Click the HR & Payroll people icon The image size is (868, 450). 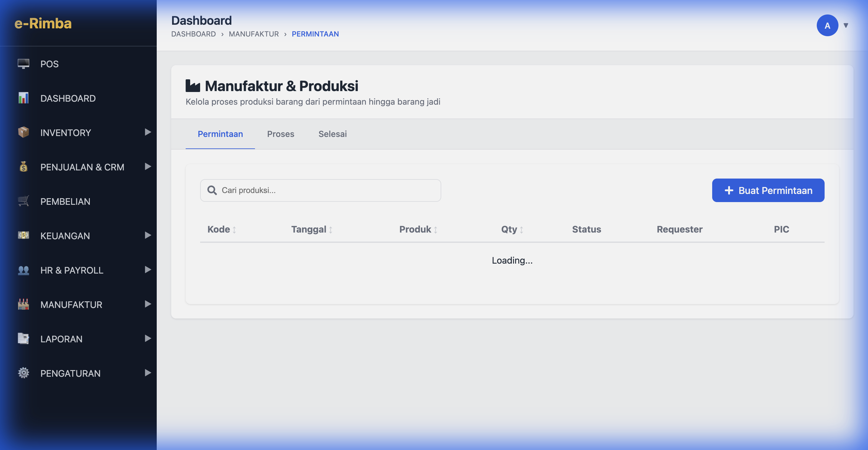point(23,270)
